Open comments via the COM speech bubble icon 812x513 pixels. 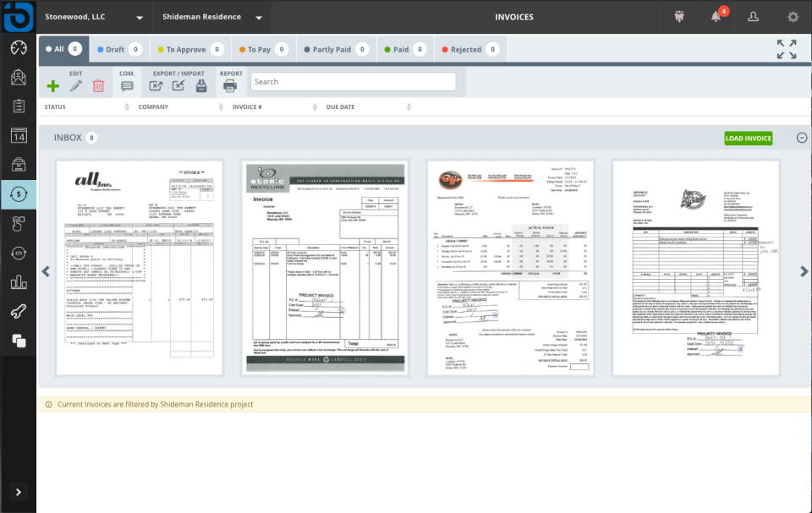(127, 85)
